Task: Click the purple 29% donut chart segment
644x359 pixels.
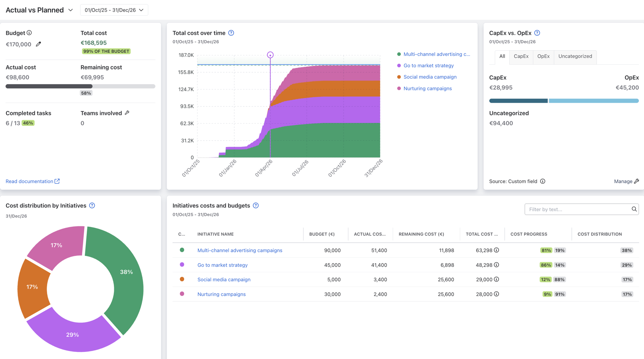Action: pyautogui.click(x=73, y=335)
